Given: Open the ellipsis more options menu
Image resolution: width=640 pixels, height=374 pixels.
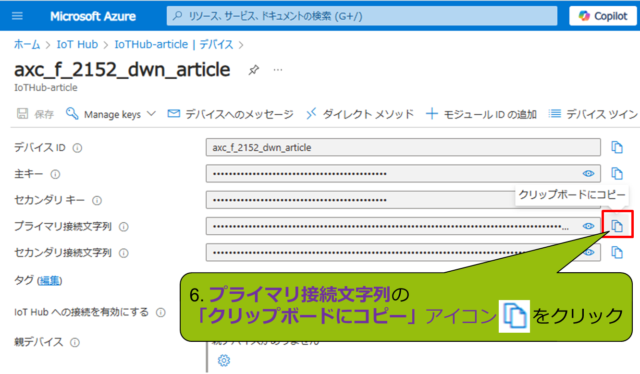Looking at the screenshot, I should (278, 70).
